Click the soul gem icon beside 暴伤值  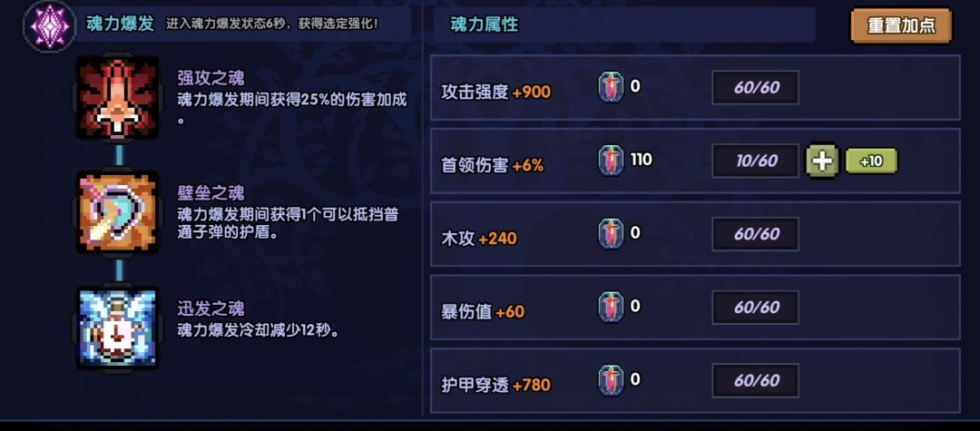[611, 308]
